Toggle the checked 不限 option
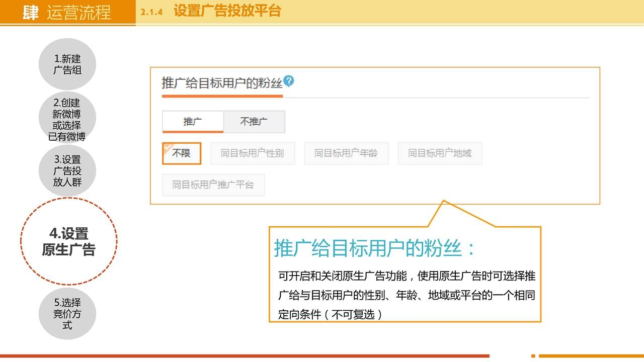 pyautogui.click(x=182, y=153)
